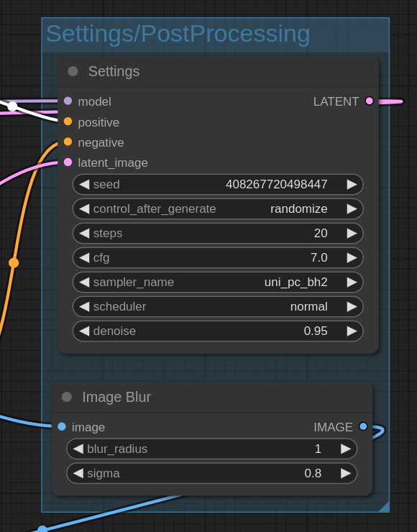Increase sigma with the right arrow
Screen dimensions: 417x532
[346, 473]
